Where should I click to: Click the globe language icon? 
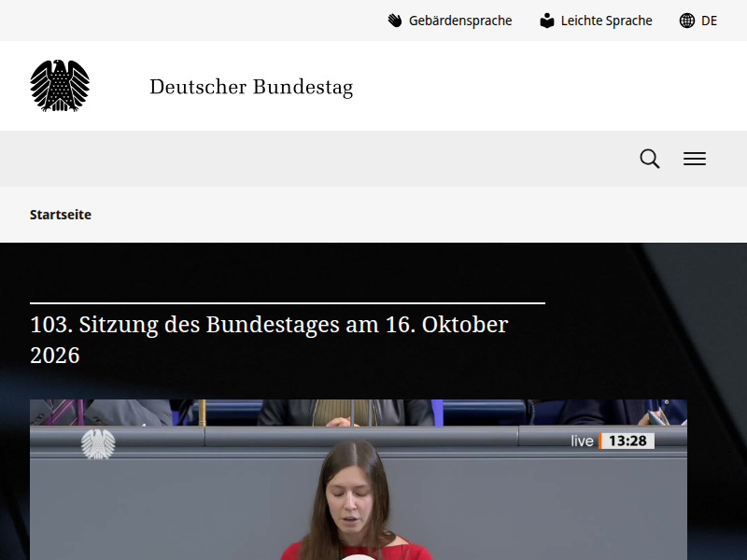pos(686,21)
